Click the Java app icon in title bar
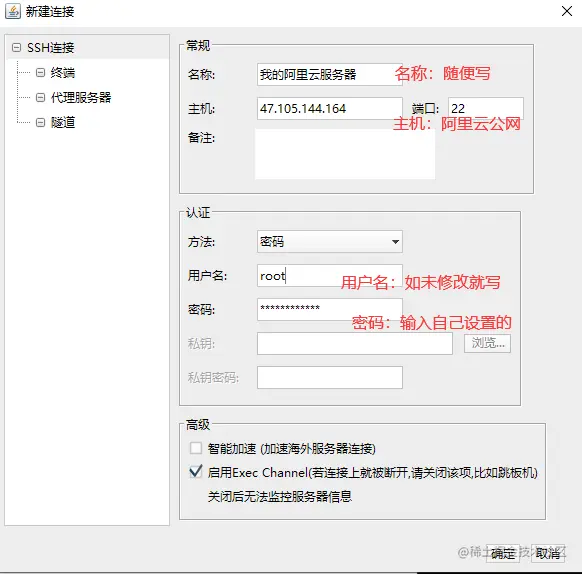 click(x=13, y=12)
